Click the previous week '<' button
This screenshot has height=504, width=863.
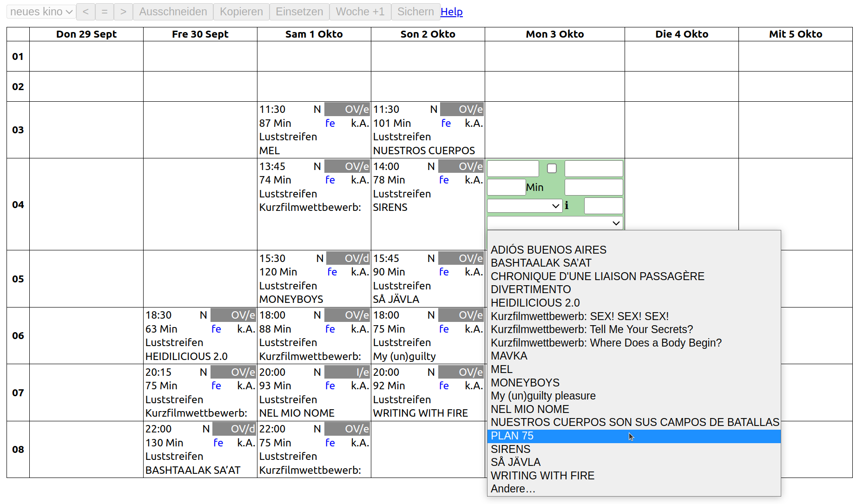coord(86,12)
